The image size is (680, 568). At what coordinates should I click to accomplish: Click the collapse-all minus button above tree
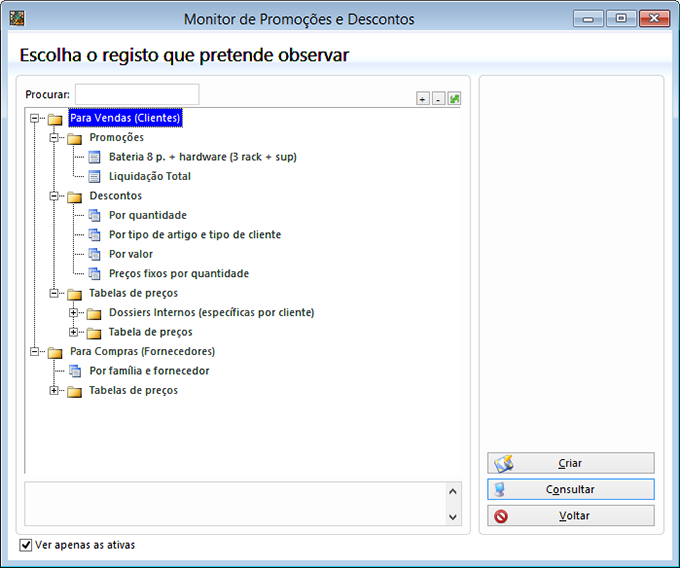[438, 99]
